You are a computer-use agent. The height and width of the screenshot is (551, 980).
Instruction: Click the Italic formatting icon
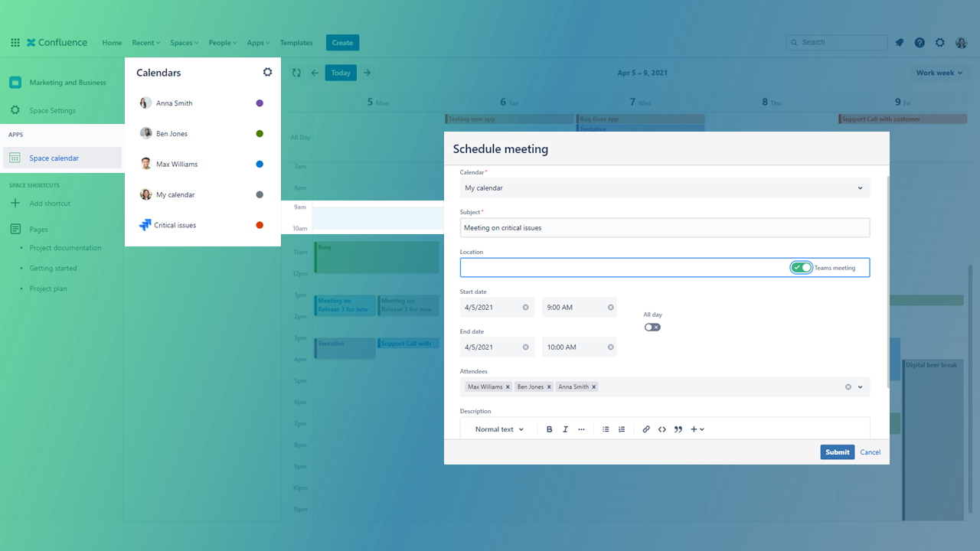pyautogui.click(x=565, y=429)
